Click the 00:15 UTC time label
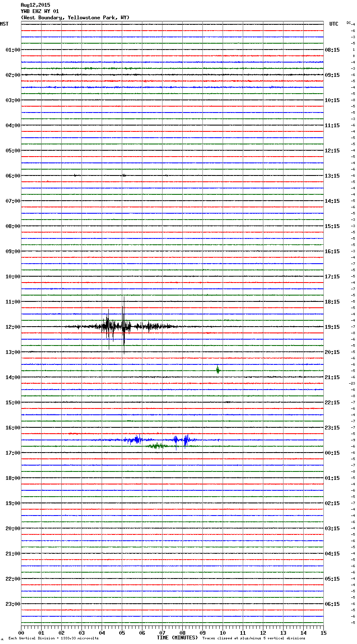The image size is (357, 644). [x=332, y=453]
